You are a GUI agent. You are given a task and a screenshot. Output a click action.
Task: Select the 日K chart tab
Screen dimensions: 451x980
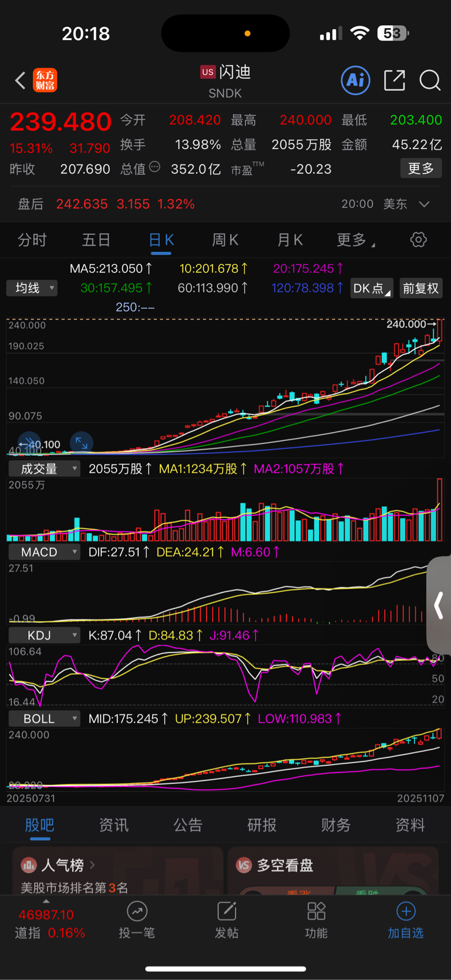161,240
